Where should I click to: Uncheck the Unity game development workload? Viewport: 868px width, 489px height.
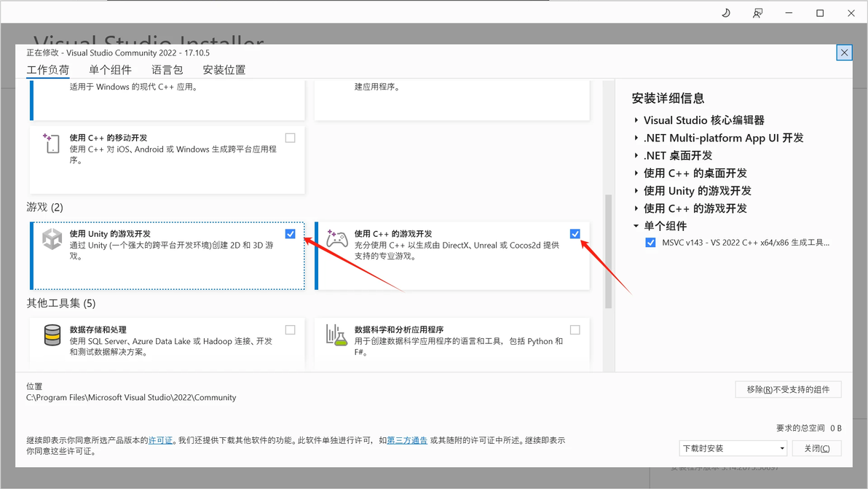pyautogui.click(x=290, y=234)
